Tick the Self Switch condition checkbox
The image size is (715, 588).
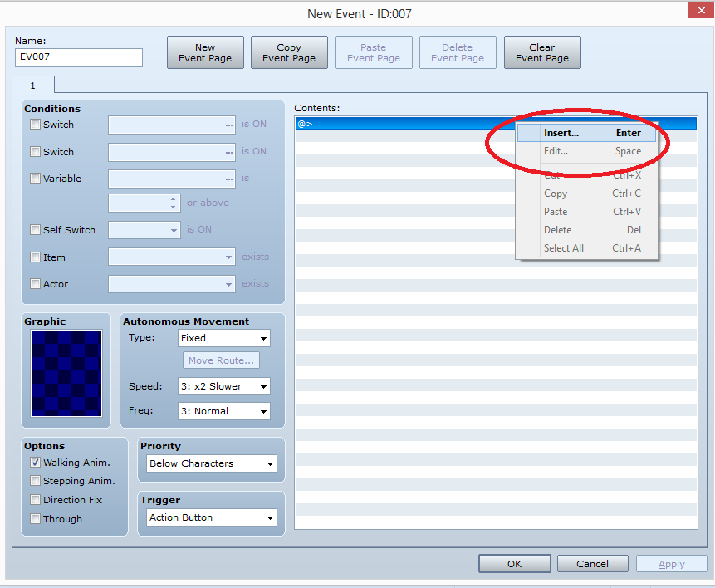point(35,229)
